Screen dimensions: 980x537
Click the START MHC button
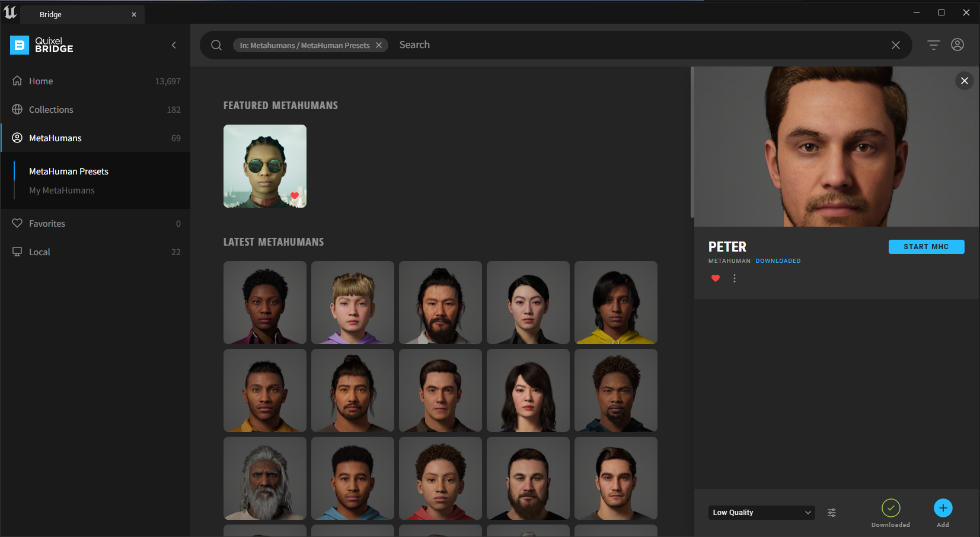click(926, 247)
